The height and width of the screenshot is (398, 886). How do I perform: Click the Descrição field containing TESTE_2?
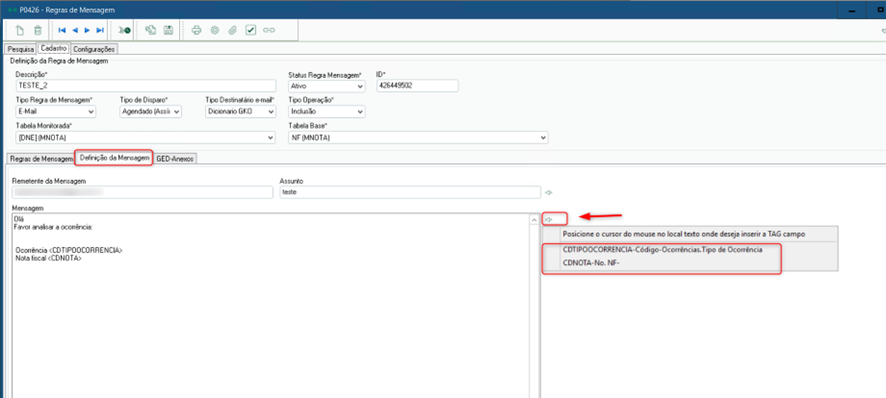146,85
